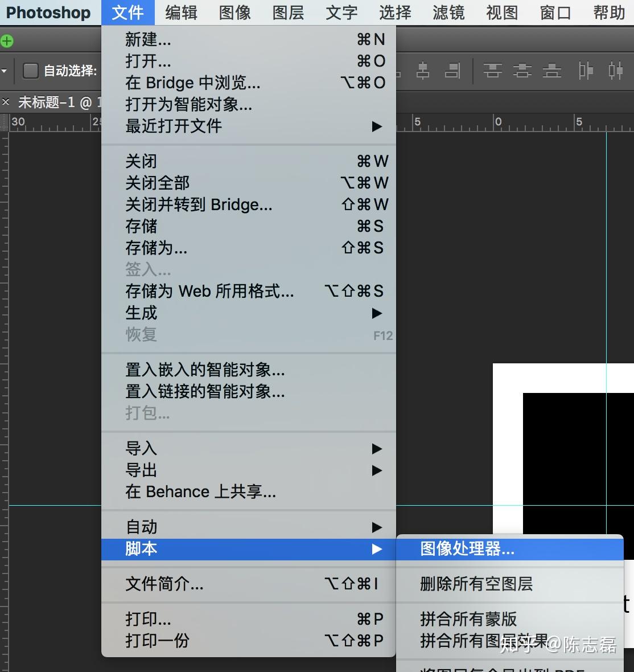Expand the 导出 submenu
The height and width of the screenshot is (672, 634).
pyautogui.click(x=249, y=470)
